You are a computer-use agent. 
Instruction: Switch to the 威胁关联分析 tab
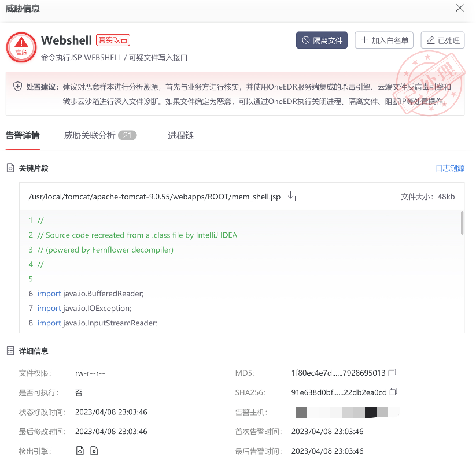coord(99,136)
